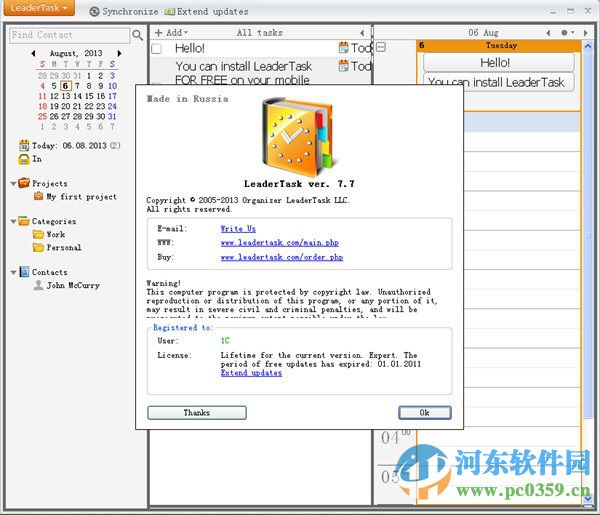The image size is (600, 515).
Task: Open www.leadertask.com/main.php link
Action: (x=280, y=243)
